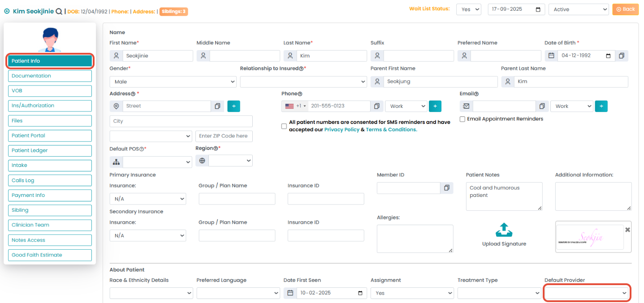Remove the uploaded signature image
This screenshot has width=644, height=303.
627,229
